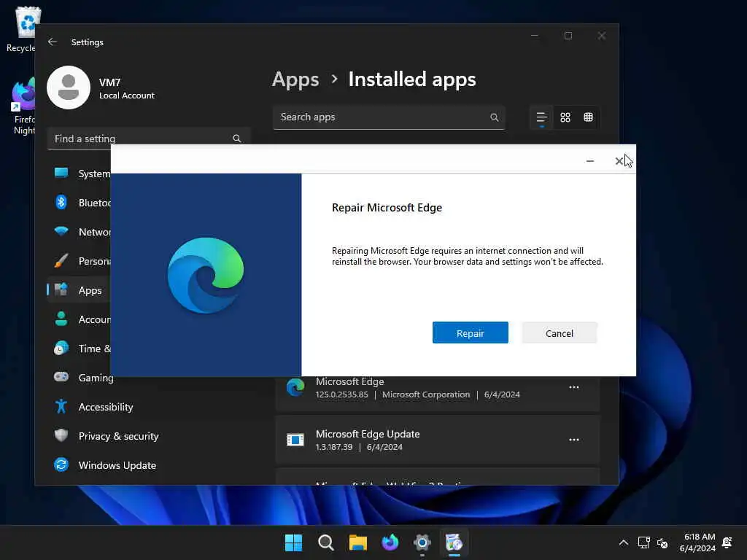
Task: Switch to grid view of installed apps
Action: 565,117
